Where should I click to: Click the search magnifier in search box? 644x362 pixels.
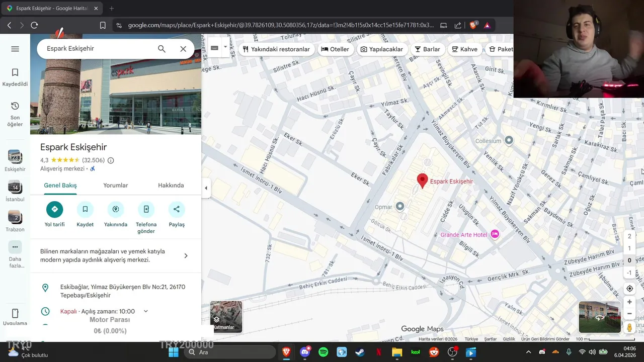click(x=162, y=49)
